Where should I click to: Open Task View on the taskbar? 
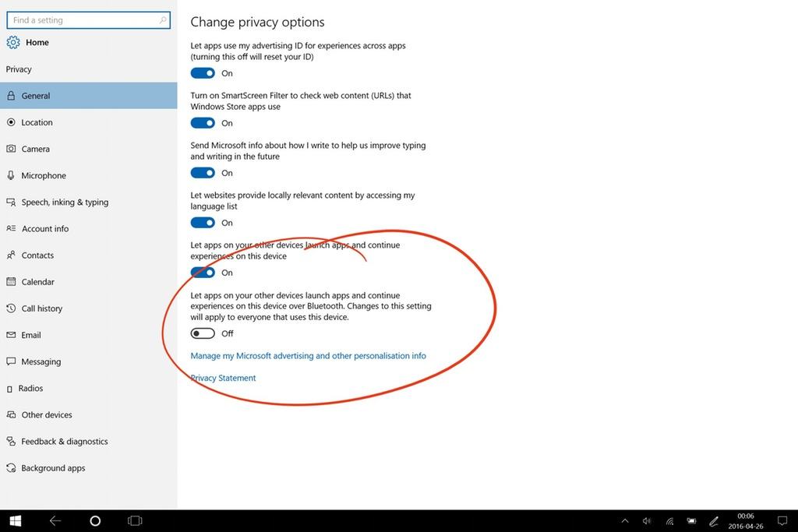(x=135, y=520)
